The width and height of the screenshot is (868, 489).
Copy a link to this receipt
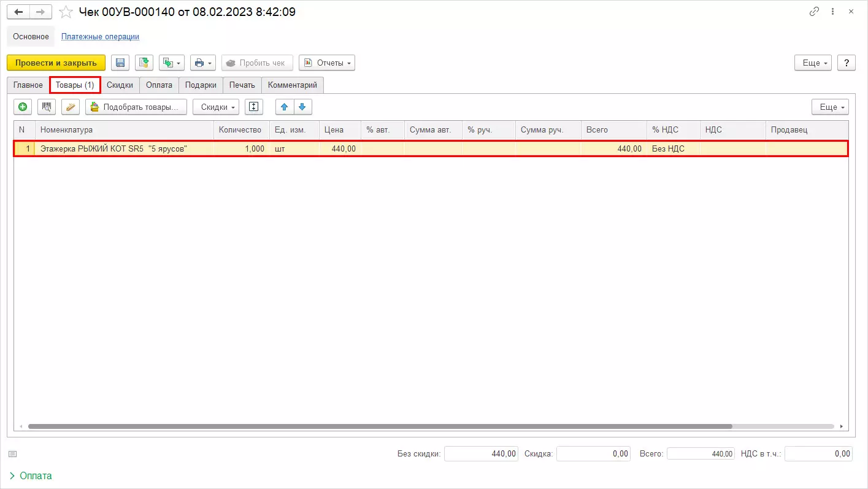click(815, 12)
